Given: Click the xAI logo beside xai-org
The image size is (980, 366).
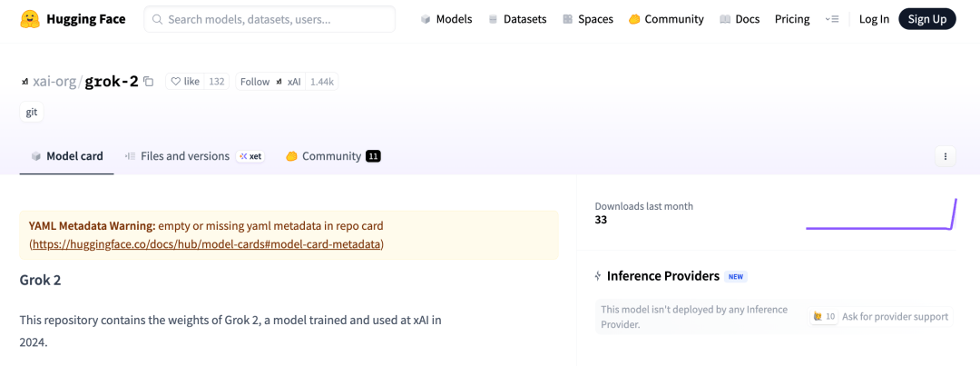Looking at the screenshot, I should pyautogui.click(x=25, y=82).
